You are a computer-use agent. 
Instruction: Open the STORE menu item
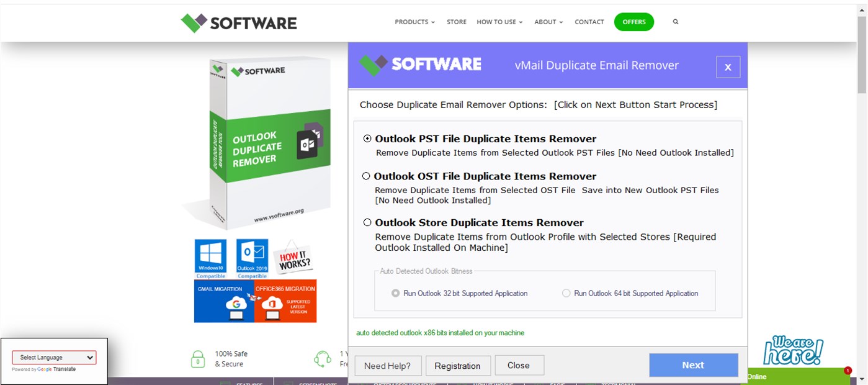[456, 22]
